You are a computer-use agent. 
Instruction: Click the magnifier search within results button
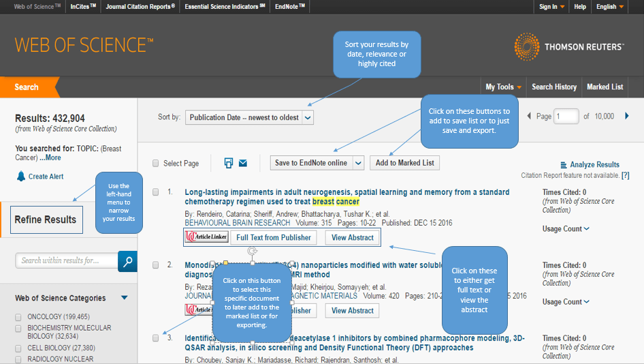tap(127, 261)
